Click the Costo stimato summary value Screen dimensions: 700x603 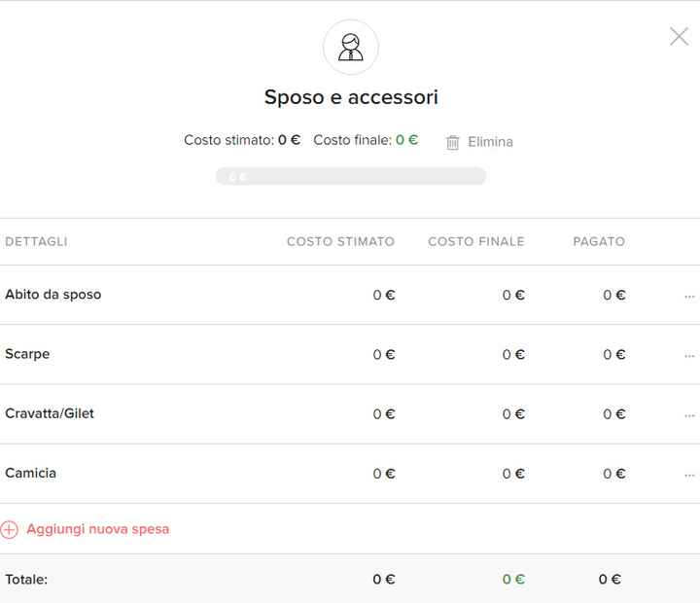click(290, 140)
